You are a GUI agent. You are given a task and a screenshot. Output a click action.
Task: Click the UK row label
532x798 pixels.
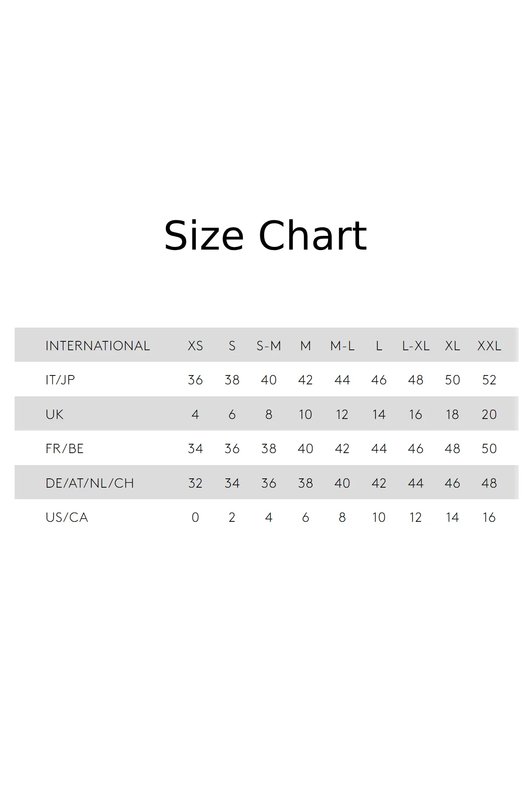[55, 415]
